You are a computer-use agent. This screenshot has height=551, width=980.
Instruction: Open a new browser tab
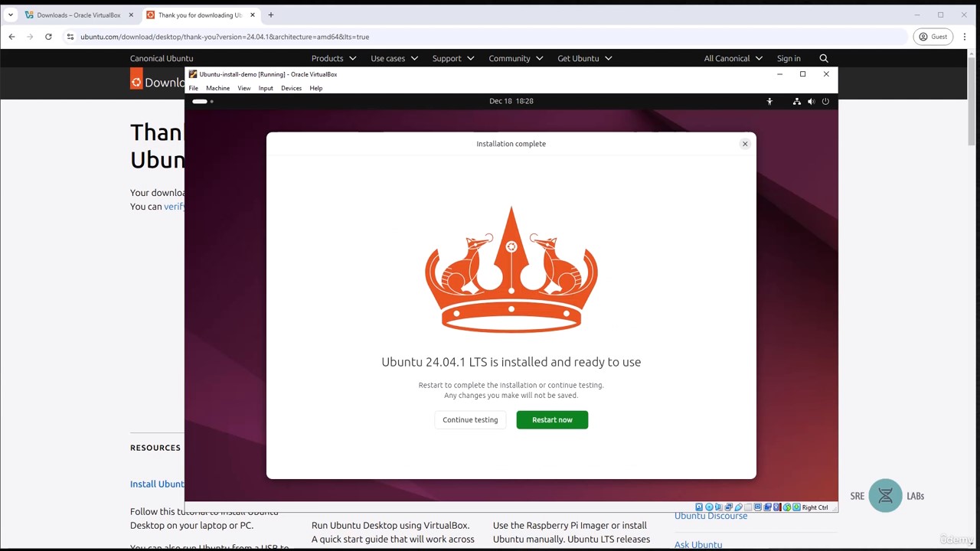coord(270,15)
